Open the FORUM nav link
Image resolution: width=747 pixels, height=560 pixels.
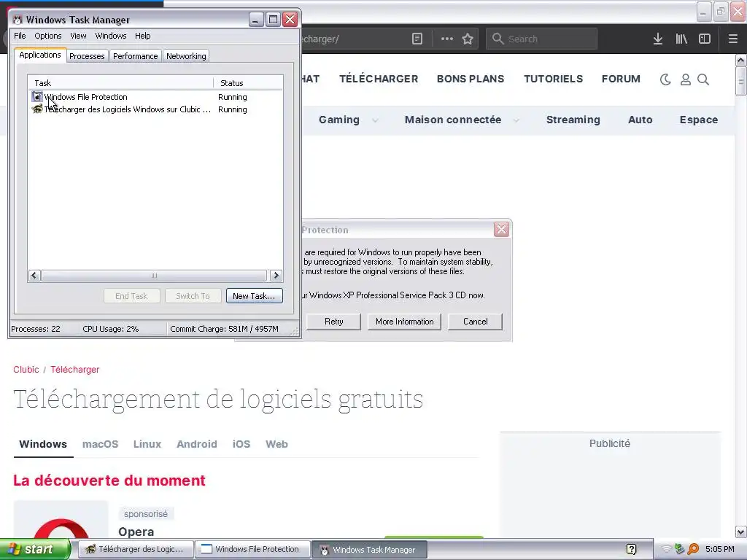pyautogui.click(x=621, y=79)
